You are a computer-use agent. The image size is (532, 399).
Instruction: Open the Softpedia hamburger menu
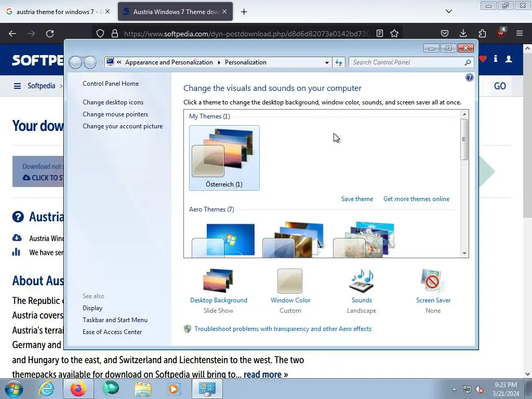click(x=17, y=86)
